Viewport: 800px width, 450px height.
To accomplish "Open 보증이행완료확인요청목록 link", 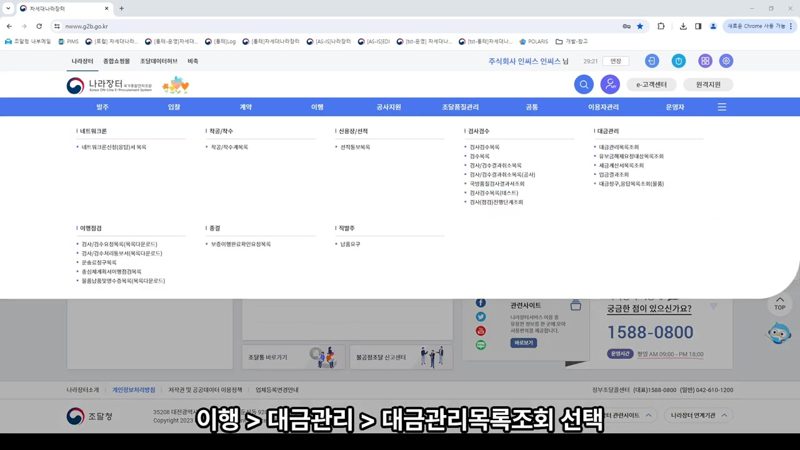I will click(x=241, y=244).
